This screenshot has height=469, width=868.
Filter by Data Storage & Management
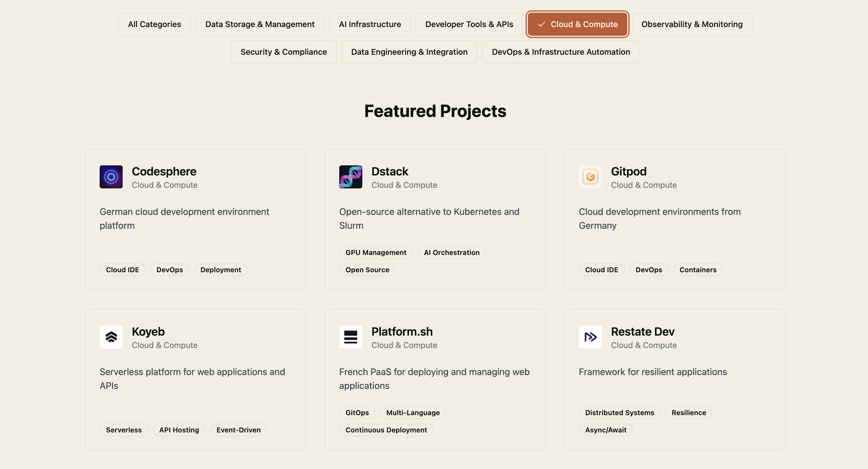[x=260, y=24]
